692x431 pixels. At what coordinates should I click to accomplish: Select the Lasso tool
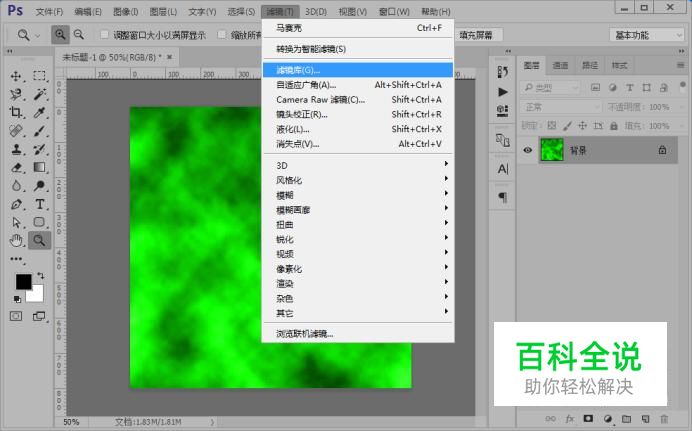(16, 94)
